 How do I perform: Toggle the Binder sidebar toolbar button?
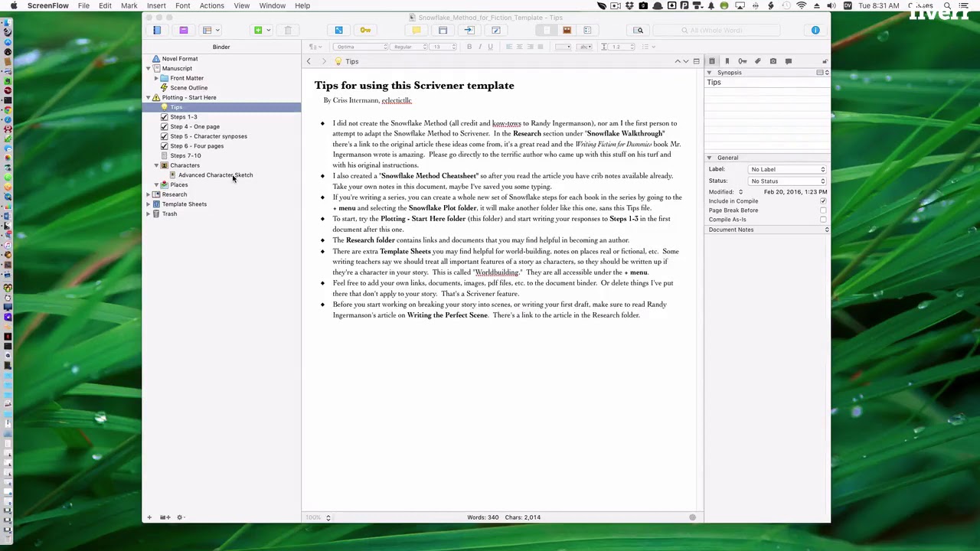(x=157, y=30)
